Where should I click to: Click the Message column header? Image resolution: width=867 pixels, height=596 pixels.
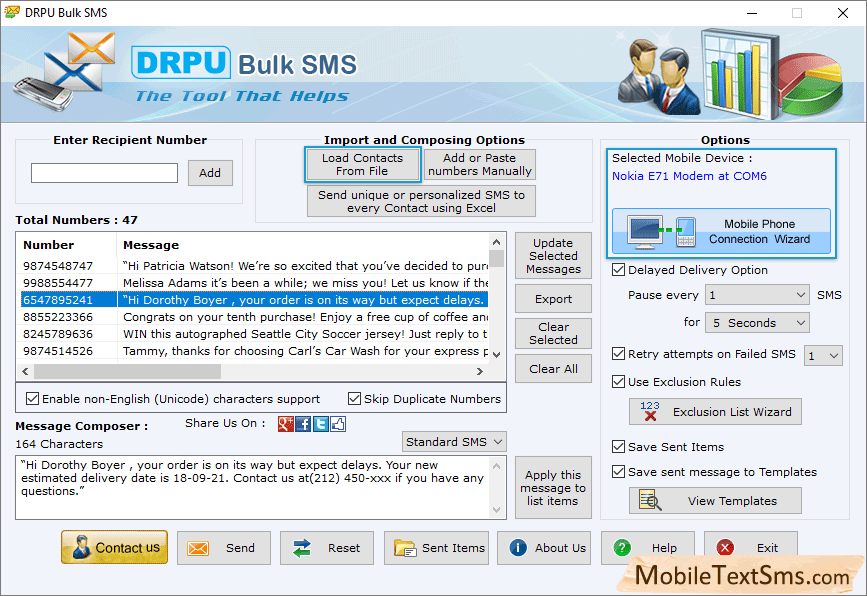151,245
